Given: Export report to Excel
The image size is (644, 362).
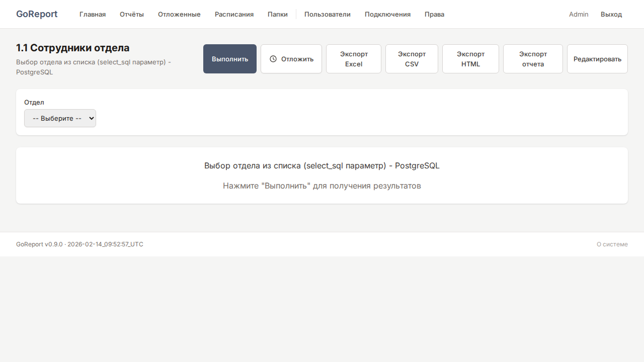Looking at the screenshot, I should 354,59.
